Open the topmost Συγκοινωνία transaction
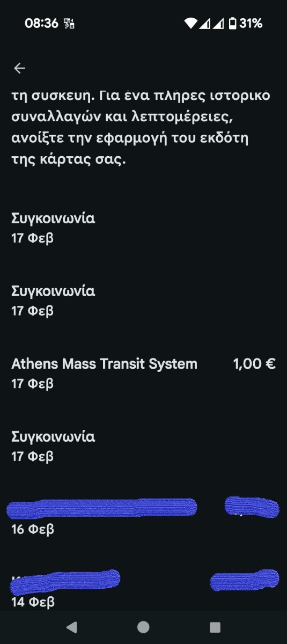Screen dimensions: 287x644 click(143, 228)
